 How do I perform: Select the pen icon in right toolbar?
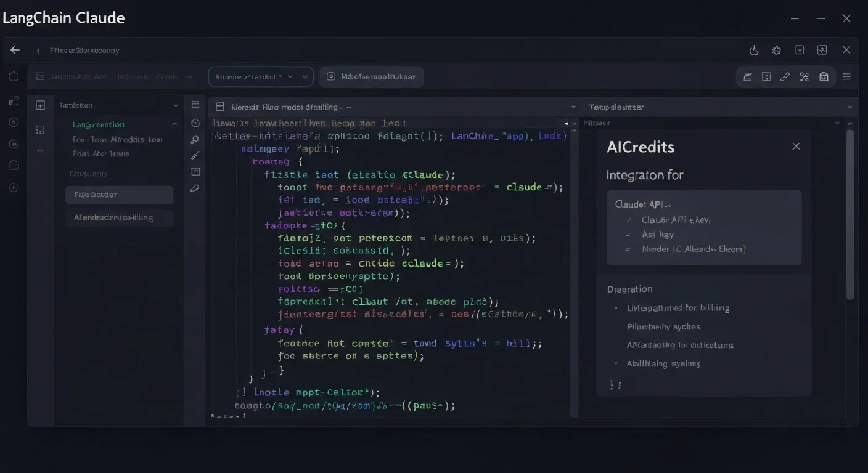point(785,77)
